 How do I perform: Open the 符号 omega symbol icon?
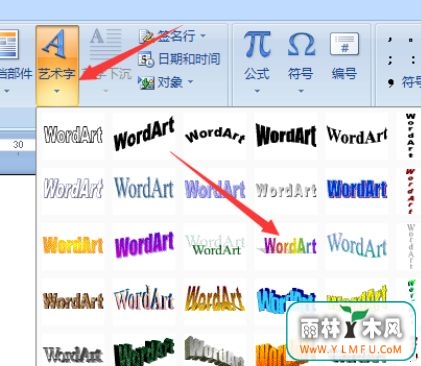[x=301, y=44]
